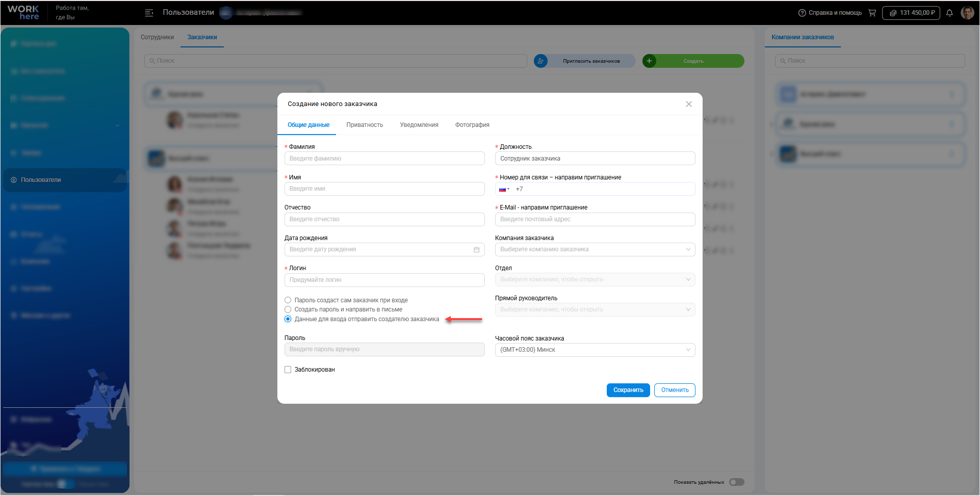Image resolution: width=980 pixels, height=496 pixels.
Task: Click Пригласить заказчиков person icon
Action: pos(540,61)
